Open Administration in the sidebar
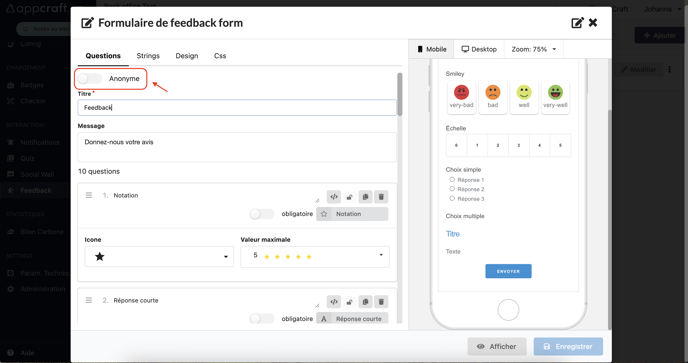 pos(36,289)
